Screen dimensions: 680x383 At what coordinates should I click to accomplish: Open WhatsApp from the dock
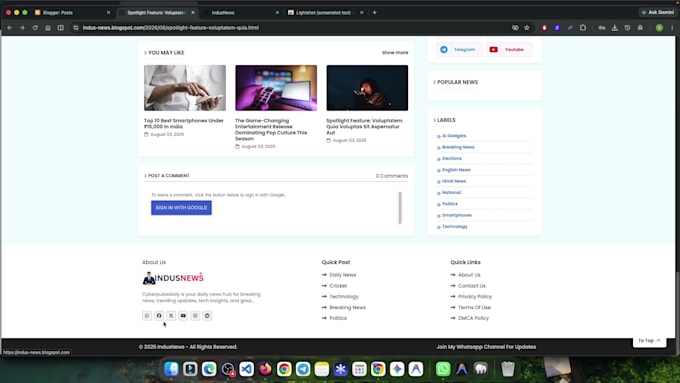443,369
